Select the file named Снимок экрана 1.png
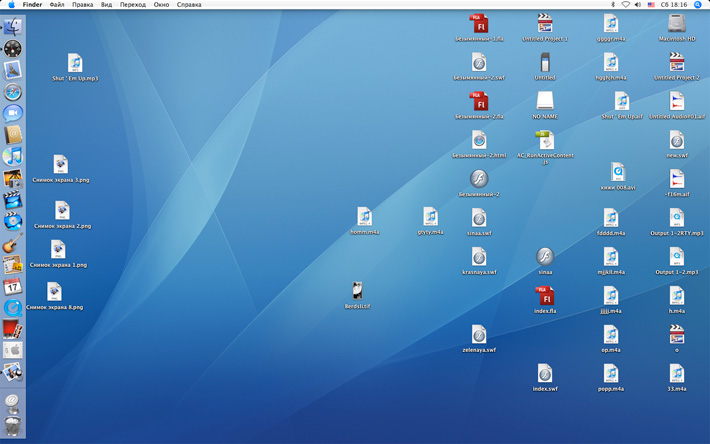This screenshot has height=444, width=710. pos(58,249)
